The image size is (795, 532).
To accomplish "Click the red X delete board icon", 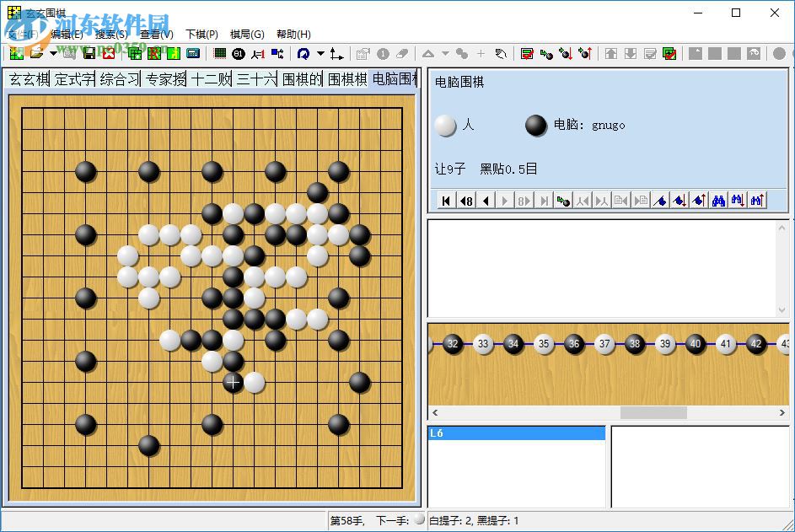I will (109, 53).
